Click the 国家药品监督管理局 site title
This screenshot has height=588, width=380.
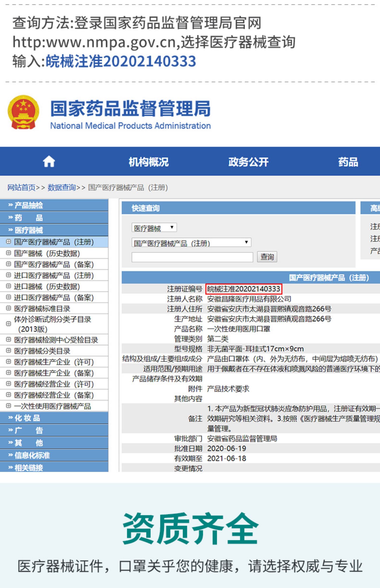coord(130,108)
